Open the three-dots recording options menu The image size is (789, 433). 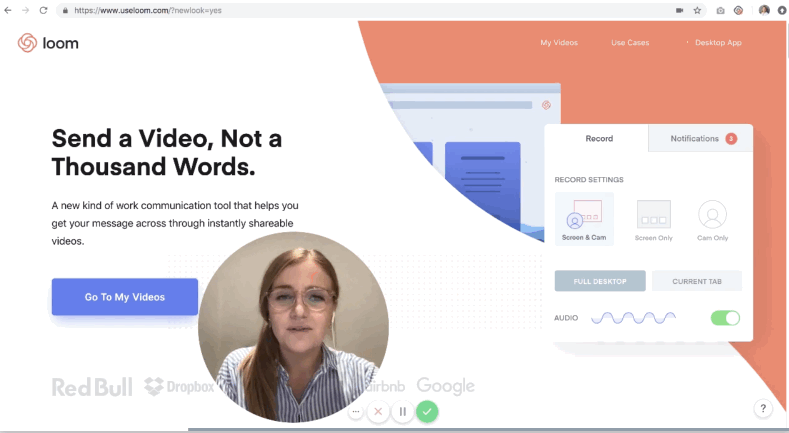(355, 411)
